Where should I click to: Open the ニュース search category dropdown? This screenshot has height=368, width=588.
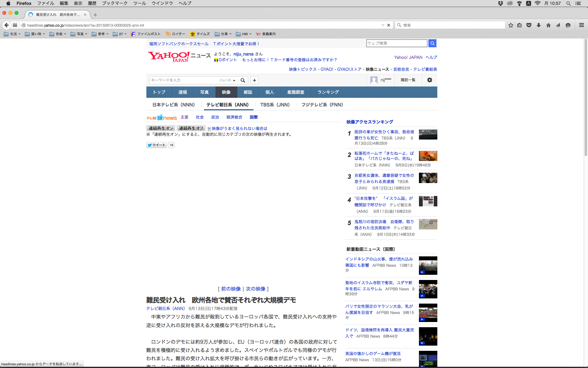[x=227, y=80]
